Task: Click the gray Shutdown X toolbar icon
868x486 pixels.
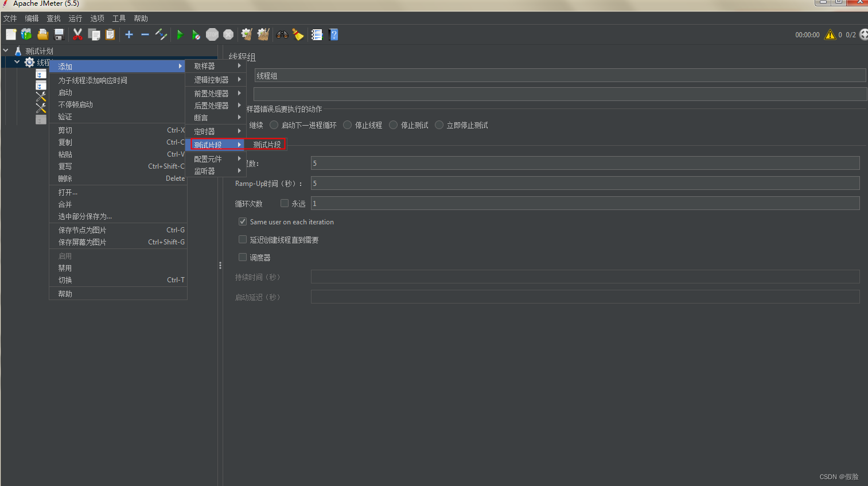Action: pos(228,34)
